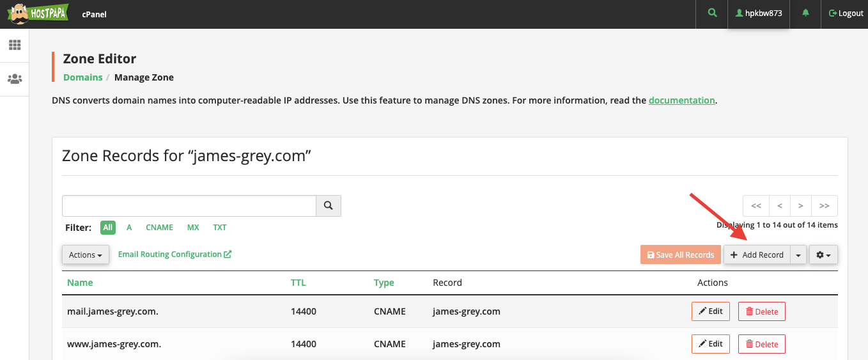868x360 pixels.
Task: Expand the Add Record dropdown caret
Action: pyautogui.click(x=798, y=254)
